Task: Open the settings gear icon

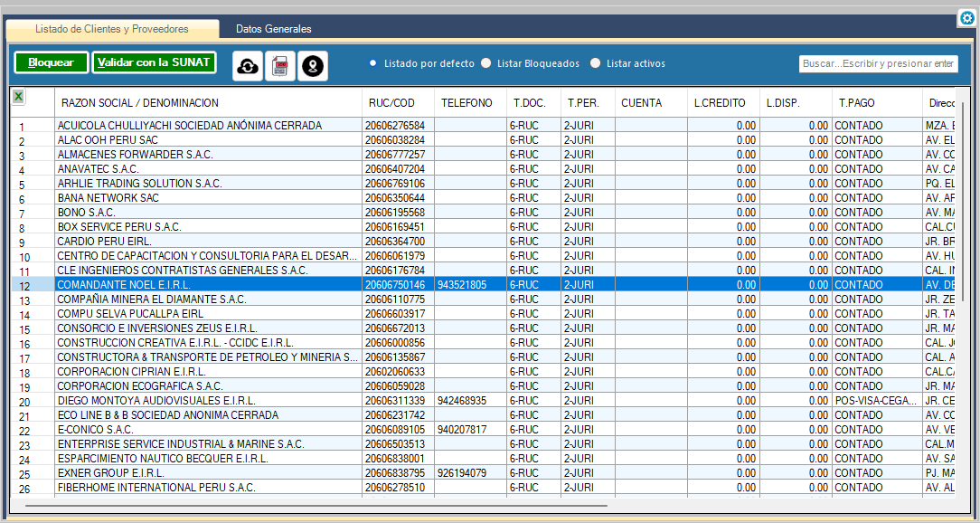Action: pyautogui.click(x=966, y=19)
